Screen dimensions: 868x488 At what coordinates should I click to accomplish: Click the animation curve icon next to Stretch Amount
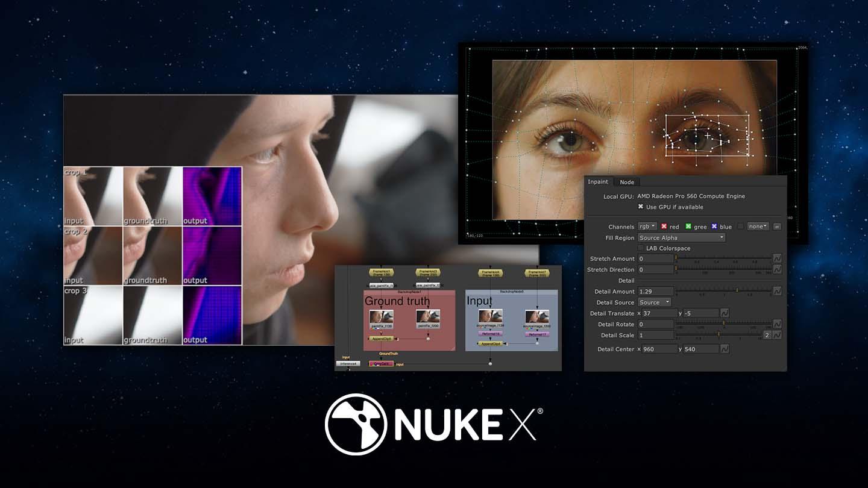coord(777,259)
